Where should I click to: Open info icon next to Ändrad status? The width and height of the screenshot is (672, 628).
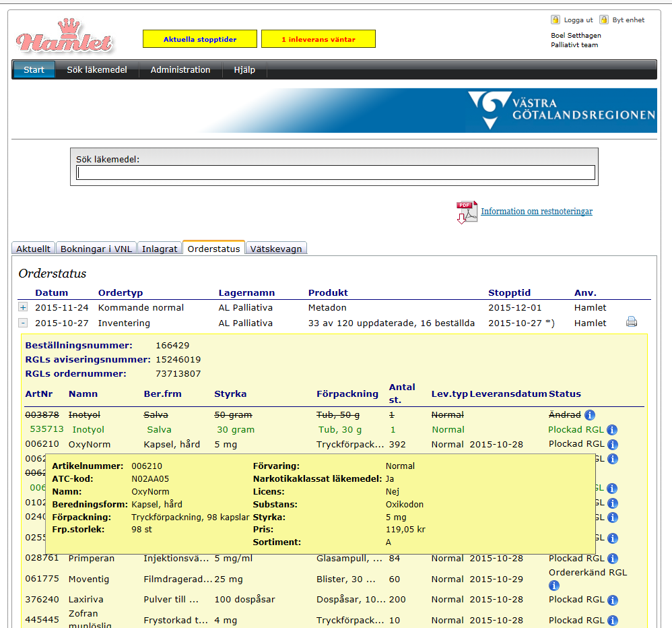coord(590,415)
